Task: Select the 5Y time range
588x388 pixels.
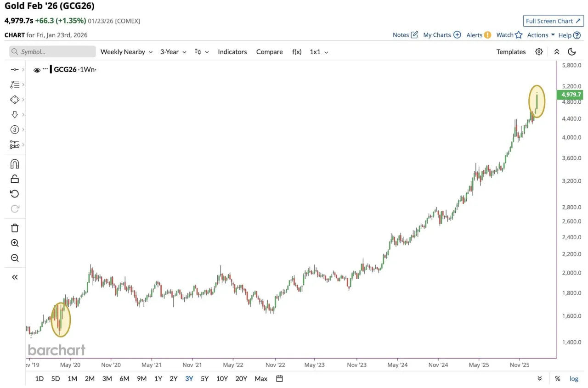Action: 204,379
